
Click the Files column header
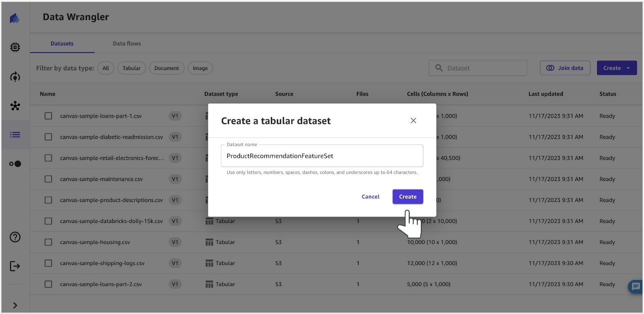pos(362,94)
